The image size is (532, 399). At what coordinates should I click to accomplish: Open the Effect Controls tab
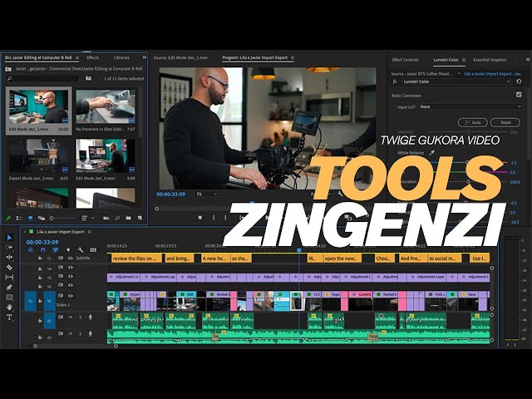click(405, 60)
